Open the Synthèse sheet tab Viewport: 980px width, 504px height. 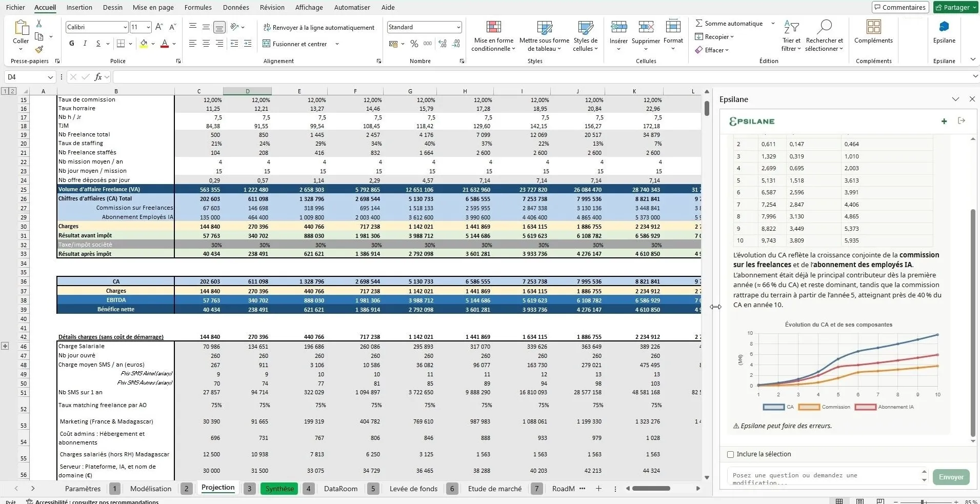tap(278, 488)
